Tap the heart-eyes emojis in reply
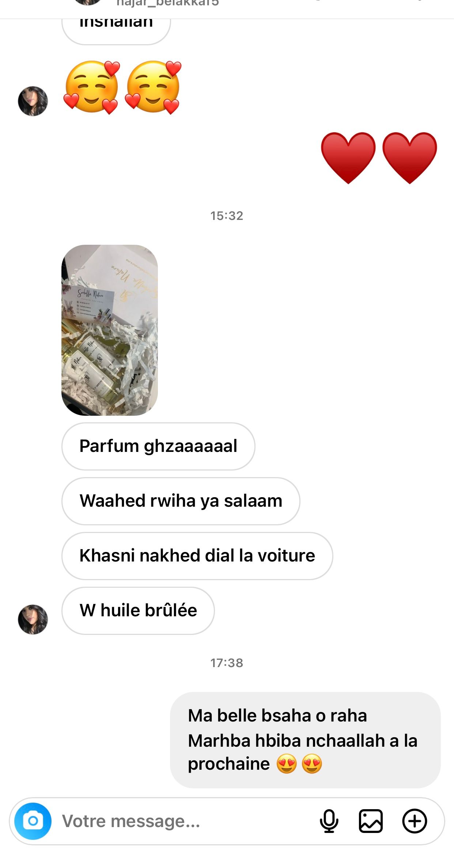454x868 pixels. click(x=299, y=764)
